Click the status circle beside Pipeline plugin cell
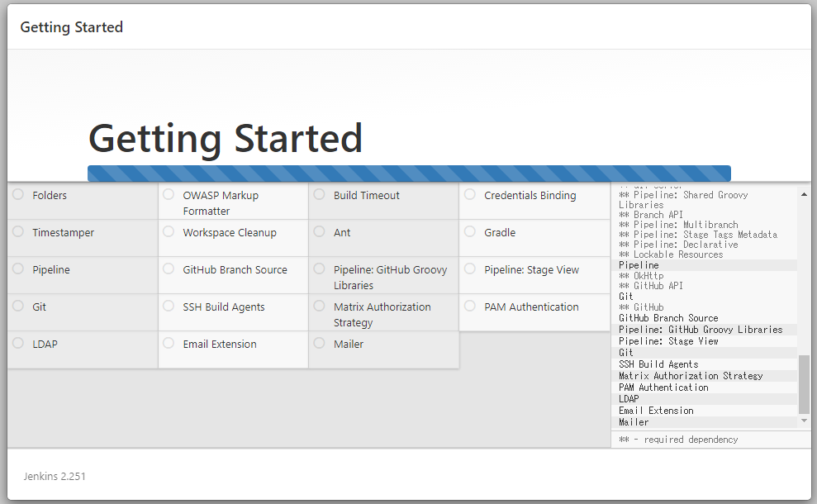Viewport: 817px width, 504px height. coord(18,269)
